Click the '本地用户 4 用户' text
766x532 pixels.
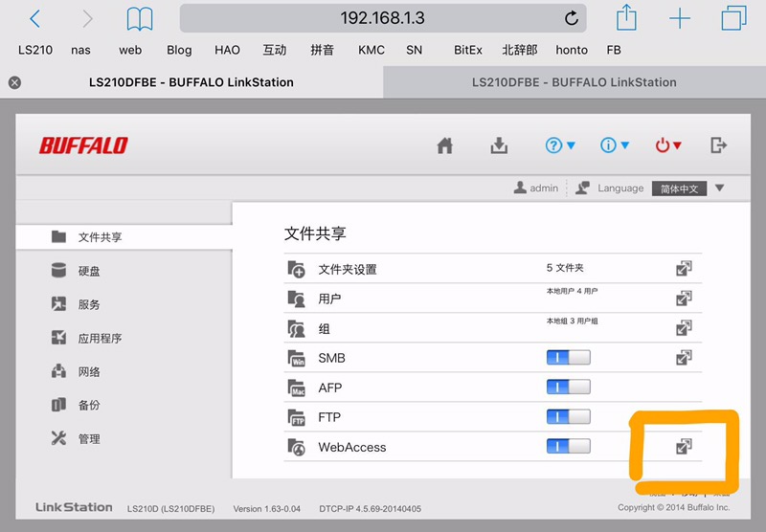click(572, 291)
